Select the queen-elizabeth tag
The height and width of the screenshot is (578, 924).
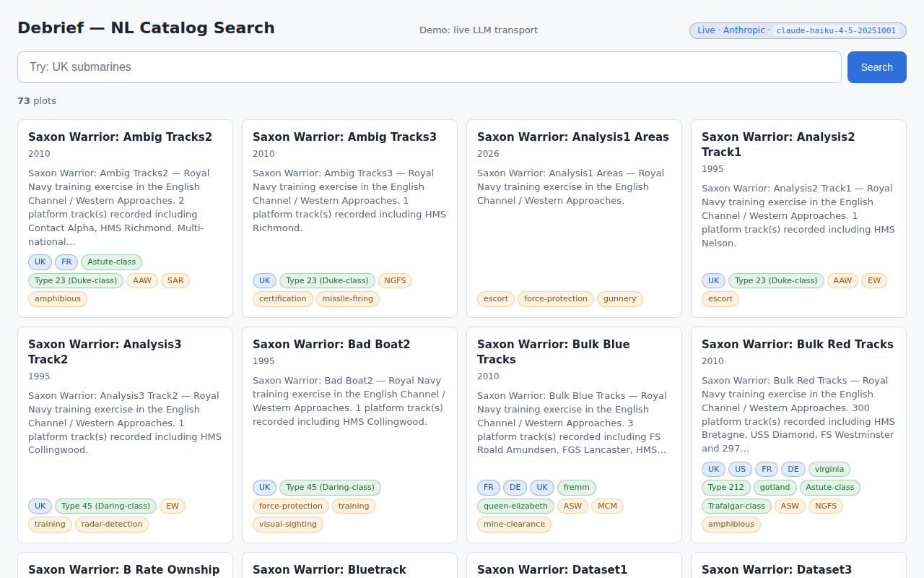pos(515,506)
